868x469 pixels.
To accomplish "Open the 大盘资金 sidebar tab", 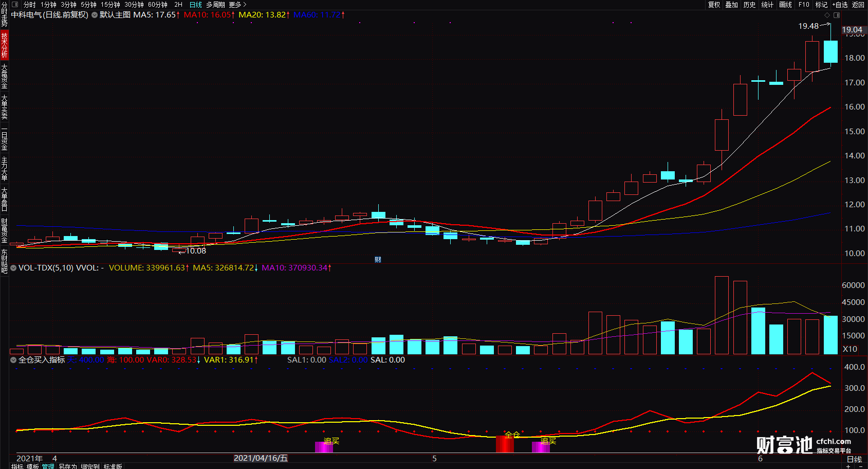I will click(4, 76).
